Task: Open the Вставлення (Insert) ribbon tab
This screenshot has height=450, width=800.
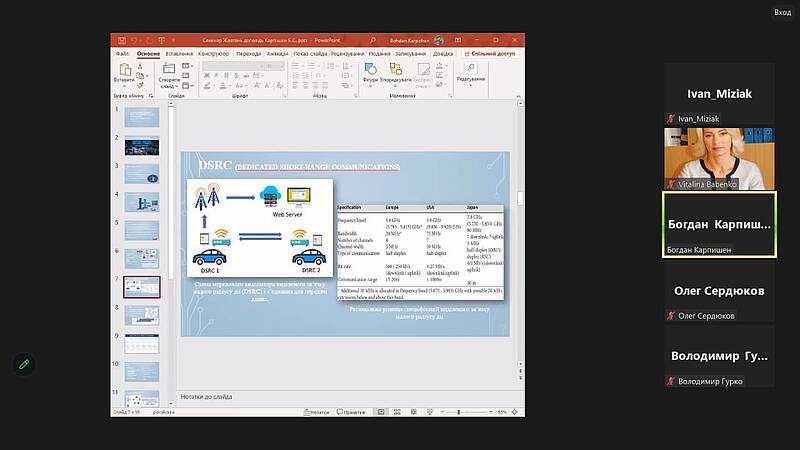Action: tap(179, 53)
